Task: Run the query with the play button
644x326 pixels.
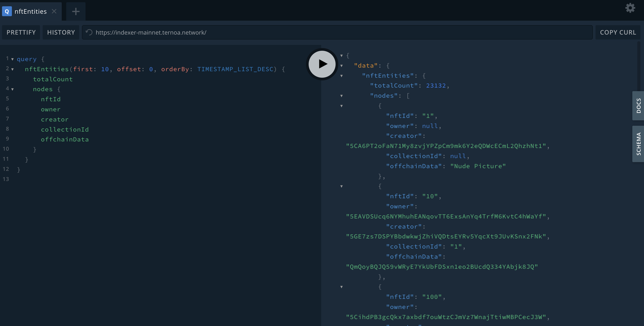Action: click(x=322, y=64)
